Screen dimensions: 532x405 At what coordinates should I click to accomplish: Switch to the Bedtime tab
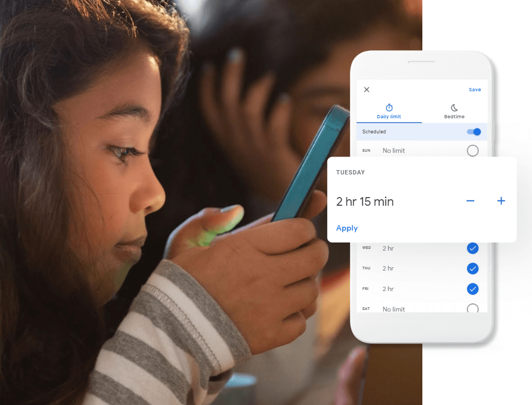[x=454, y=112]
